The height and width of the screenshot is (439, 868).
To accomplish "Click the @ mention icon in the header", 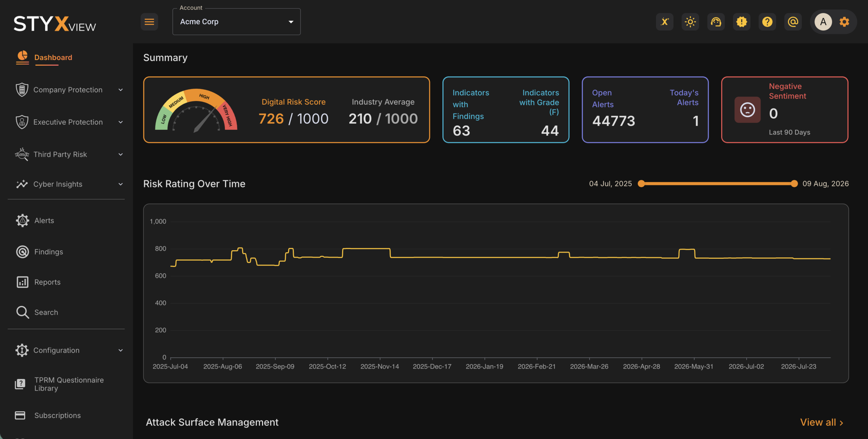I will [x=793, y=22].
